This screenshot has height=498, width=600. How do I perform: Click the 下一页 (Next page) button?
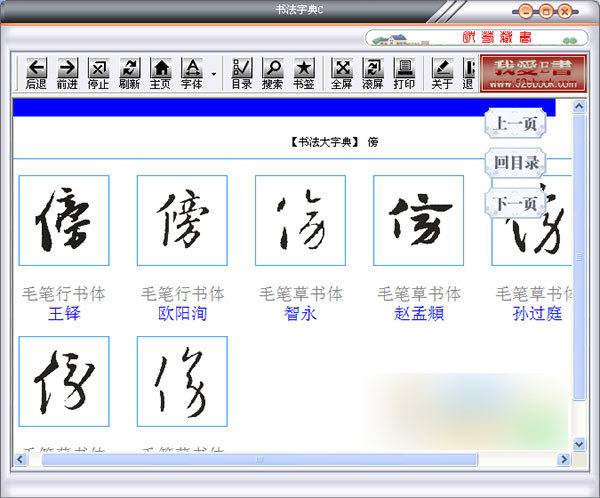point(517,203)
